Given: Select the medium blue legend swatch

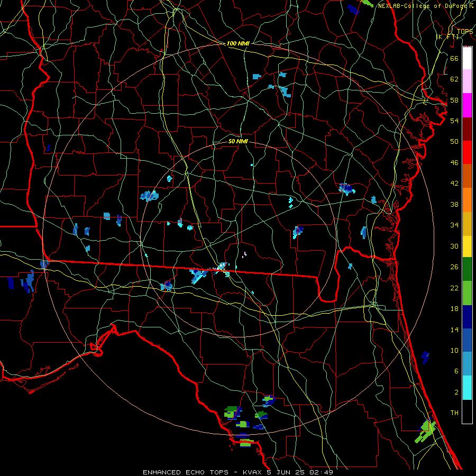Looking at the screenshot, I should pyautogui.click(x=467, y=340).
